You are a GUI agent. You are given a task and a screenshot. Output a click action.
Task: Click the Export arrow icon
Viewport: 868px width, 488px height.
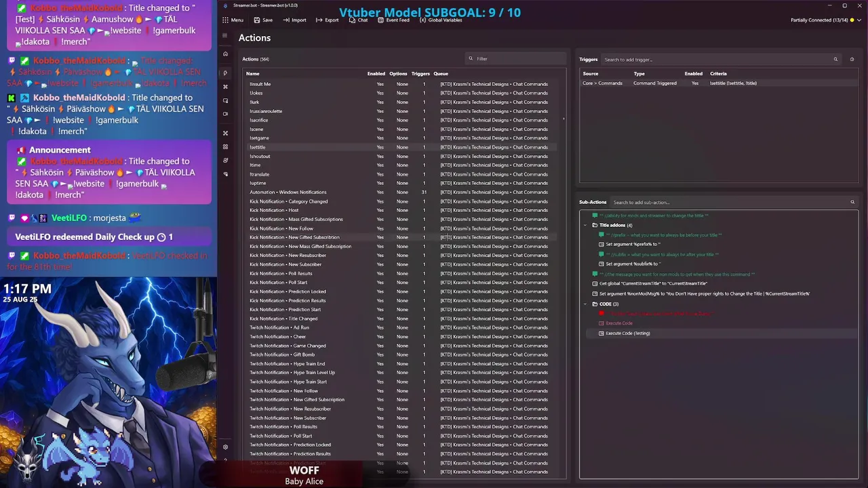(319, 20)
